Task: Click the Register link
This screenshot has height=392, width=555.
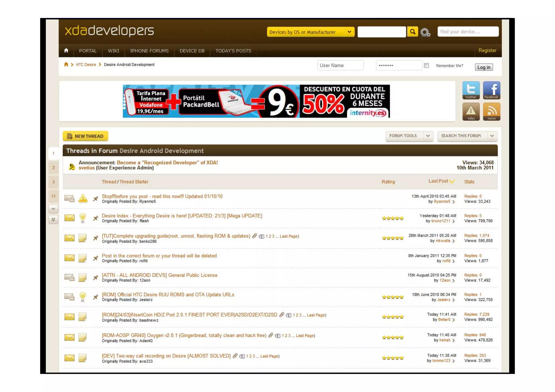Action: pos(487,50)
